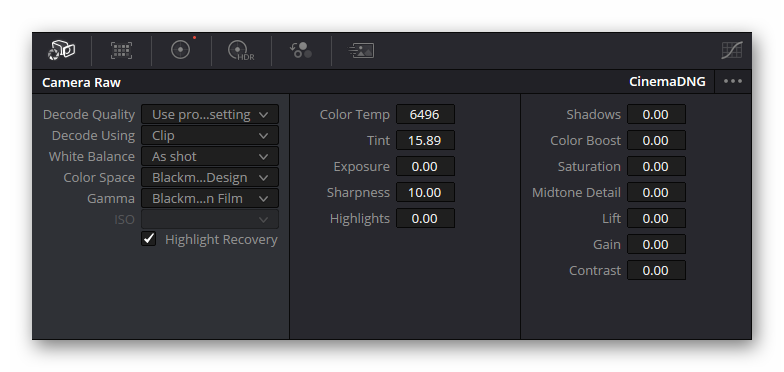This screenshot has height=372, width=784.
Task: Toggle the Highlight Recovery checkbox
Action: 148,239
